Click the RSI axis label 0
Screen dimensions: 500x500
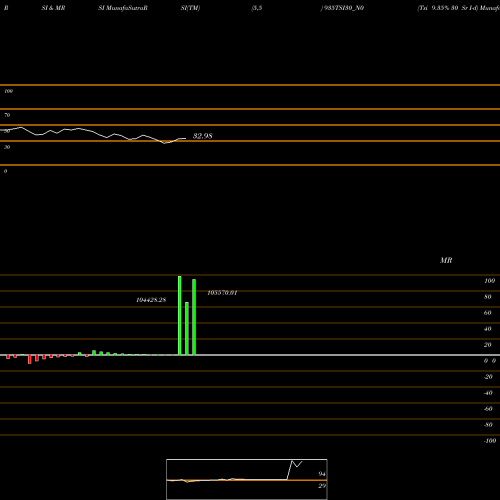click(5, 171)
